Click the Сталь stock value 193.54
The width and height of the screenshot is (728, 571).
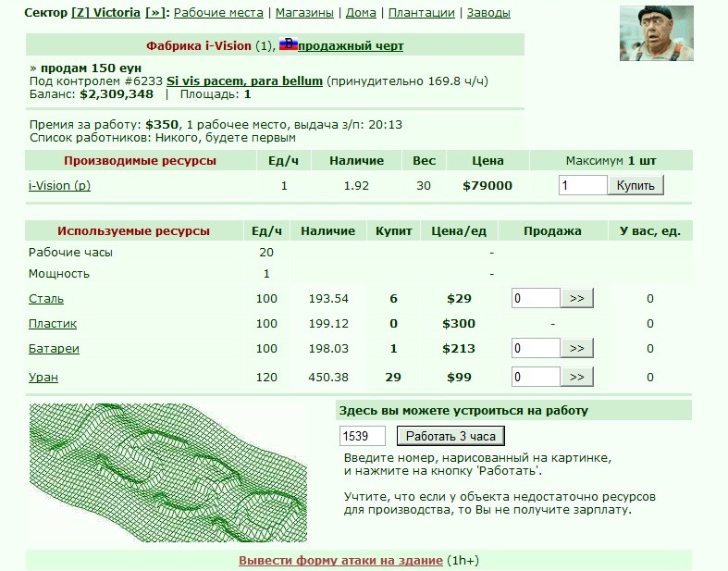point(328,299)
